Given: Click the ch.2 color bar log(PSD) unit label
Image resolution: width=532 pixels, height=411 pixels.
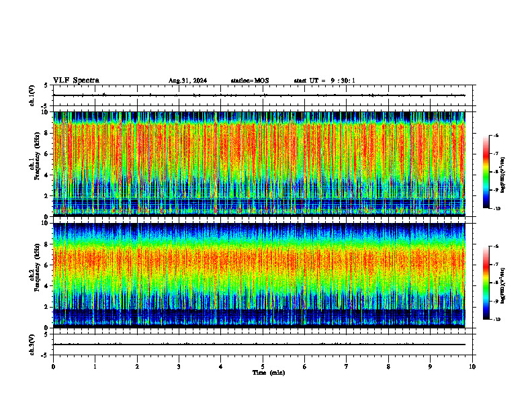Looking at the screenshot, I should point(503,285).
